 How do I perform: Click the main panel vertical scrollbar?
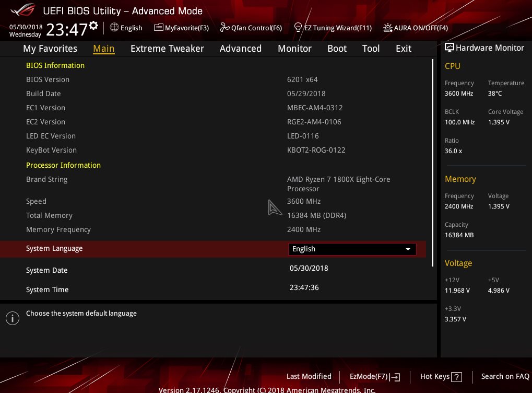[x=432, y=163]
